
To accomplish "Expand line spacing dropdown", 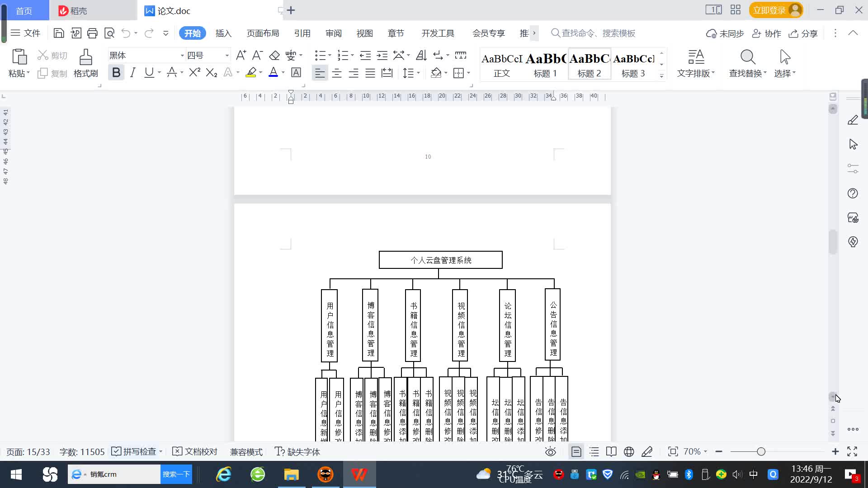I will (x=419, y=73).
